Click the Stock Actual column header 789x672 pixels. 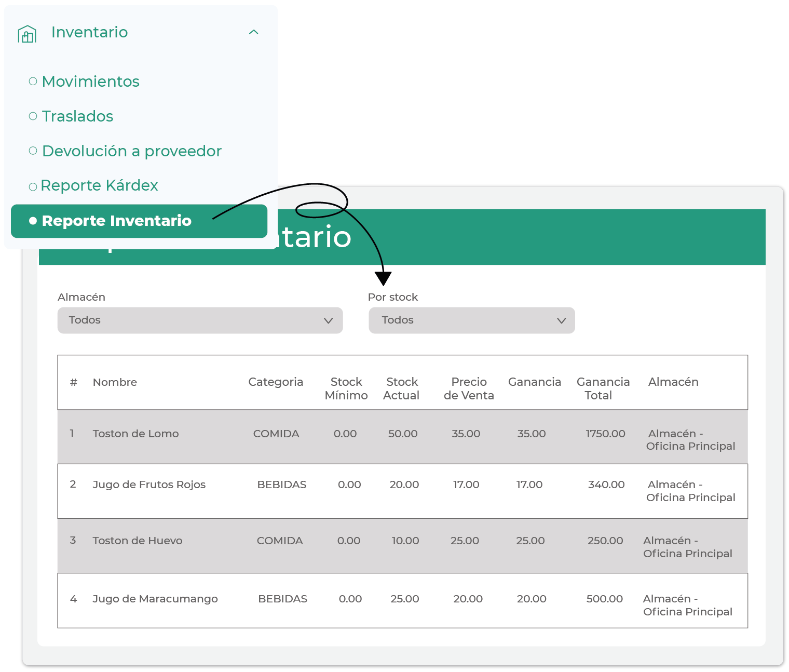pos(401,388)
